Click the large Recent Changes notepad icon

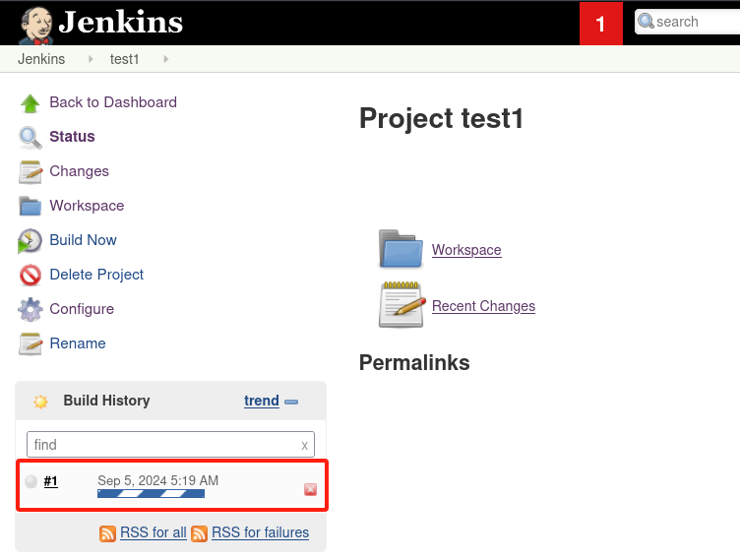coord(401,305)
